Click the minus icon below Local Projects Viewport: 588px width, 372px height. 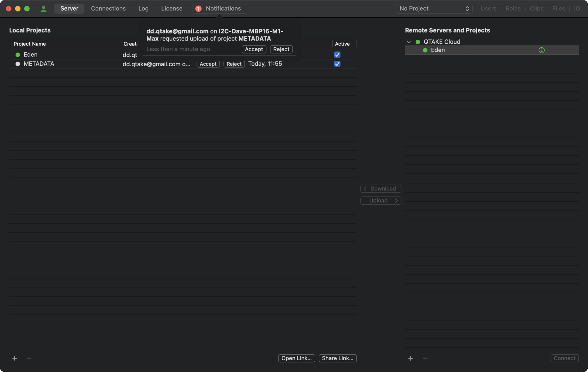[29, 358]
